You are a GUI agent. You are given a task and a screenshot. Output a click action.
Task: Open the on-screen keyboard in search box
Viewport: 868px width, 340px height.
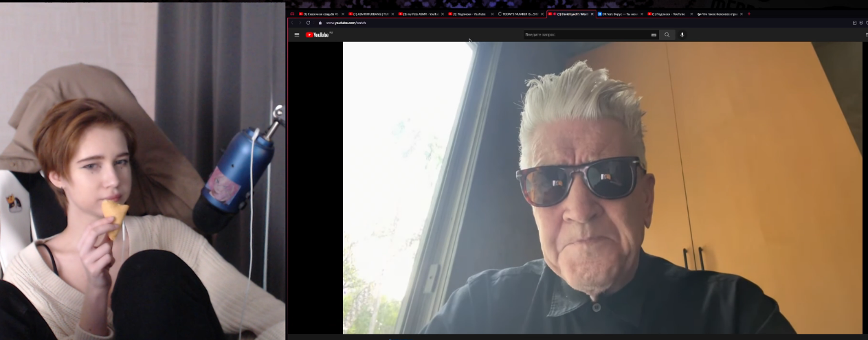click(x=654, y=34)
